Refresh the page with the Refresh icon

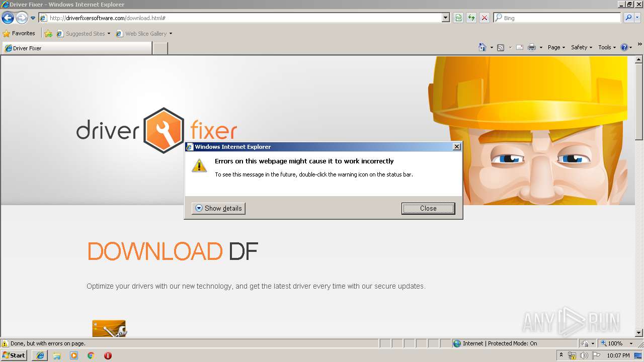(471, 18)
